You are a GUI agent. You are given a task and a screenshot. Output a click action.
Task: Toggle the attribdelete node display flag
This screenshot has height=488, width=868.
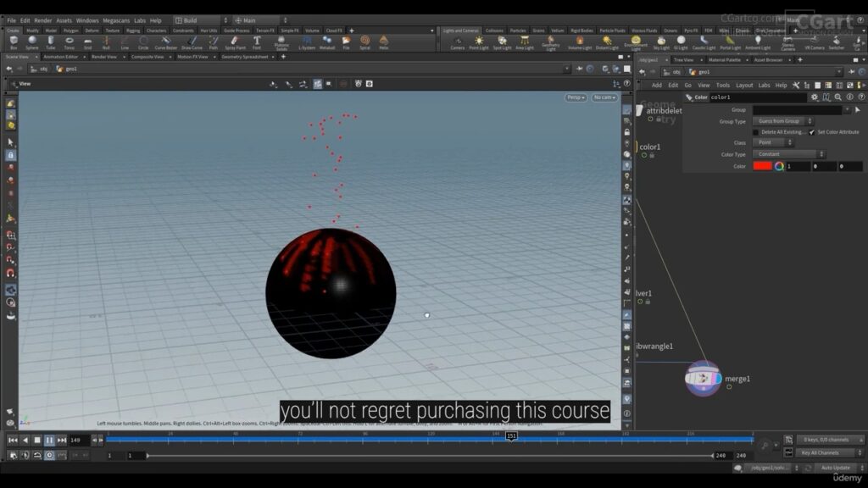pos(650,119)
